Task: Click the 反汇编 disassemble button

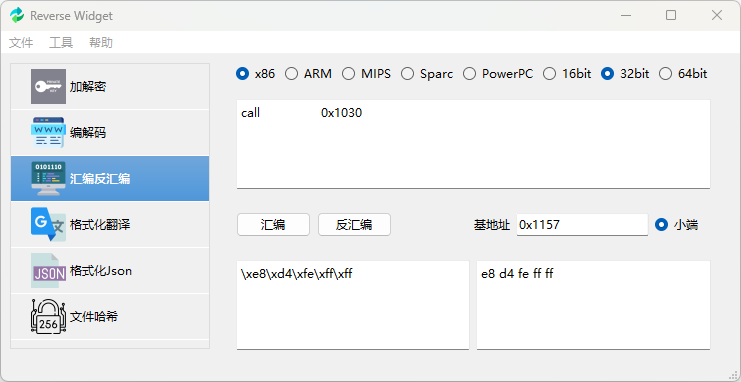Action: tap(354, 225)
